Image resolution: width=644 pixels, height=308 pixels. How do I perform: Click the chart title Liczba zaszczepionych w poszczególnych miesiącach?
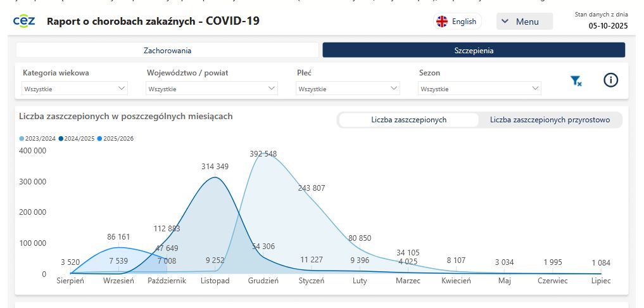tap(125, 117)
